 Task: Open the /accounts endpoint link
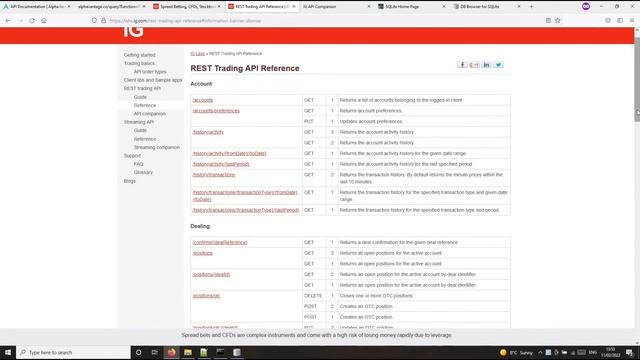pos(203,100)
